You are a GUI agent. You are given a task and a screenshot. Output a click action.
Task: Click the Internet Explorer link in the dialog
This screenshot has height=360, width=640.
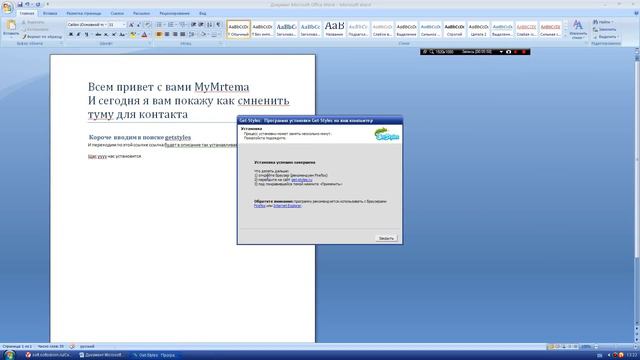pos(287,206)
